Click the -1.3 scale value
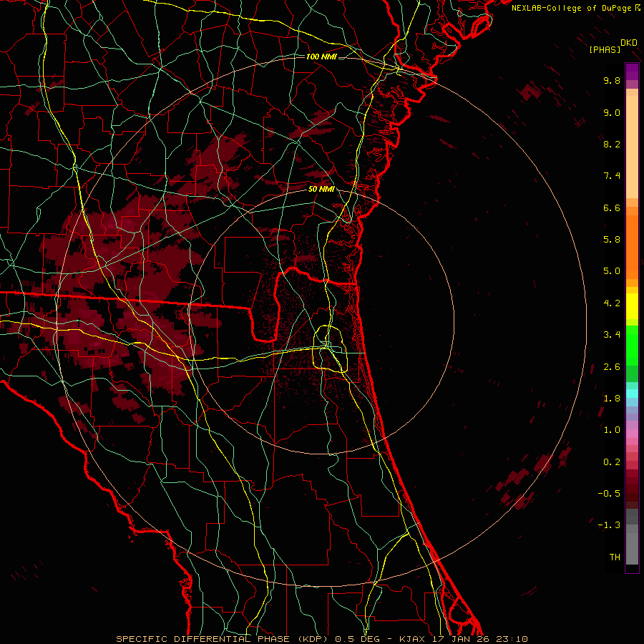Viewport: 644px width, 644px height. [609, 525]
